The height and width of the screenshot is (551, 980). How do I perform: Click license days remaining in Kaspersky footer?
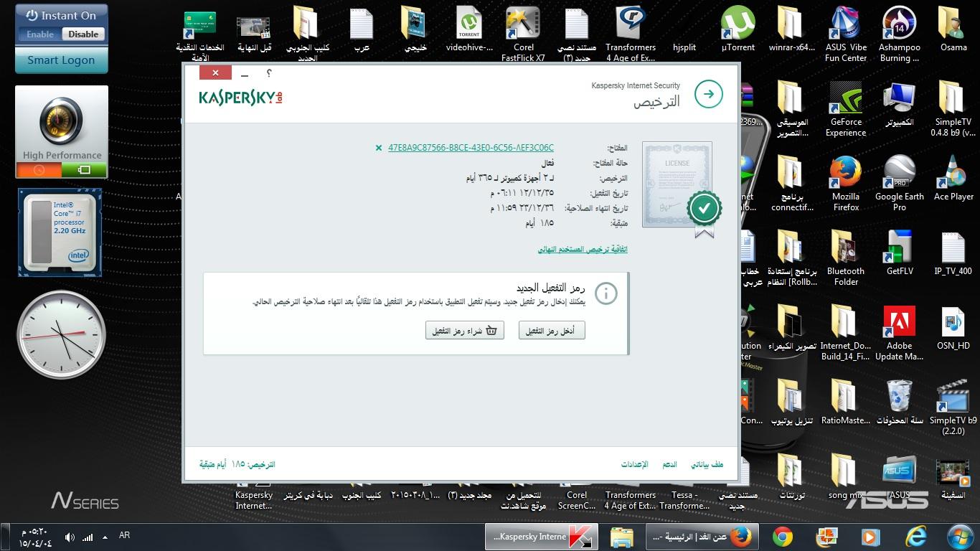237,465
